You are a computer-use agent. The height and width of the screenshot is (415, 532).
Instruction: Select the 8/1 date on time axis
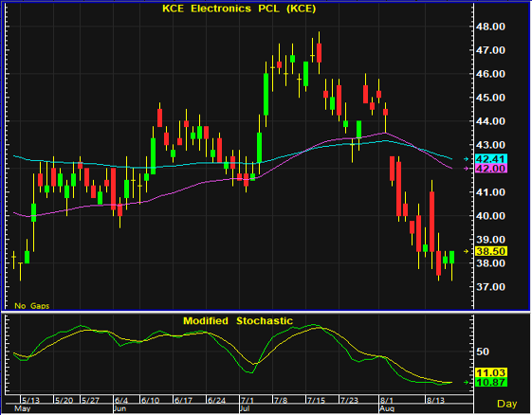click(387, 401)
